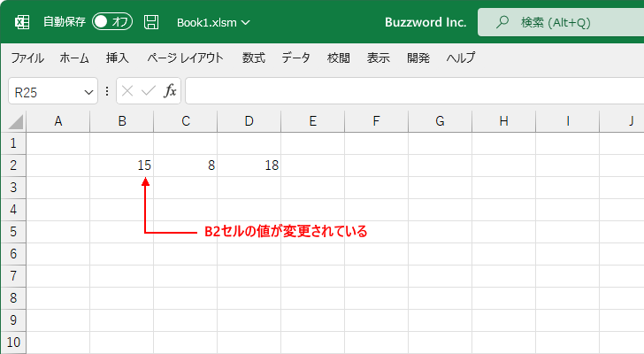This screenshot has height=354, width=644.
Task: Select column G header
Action: (441, 121)
